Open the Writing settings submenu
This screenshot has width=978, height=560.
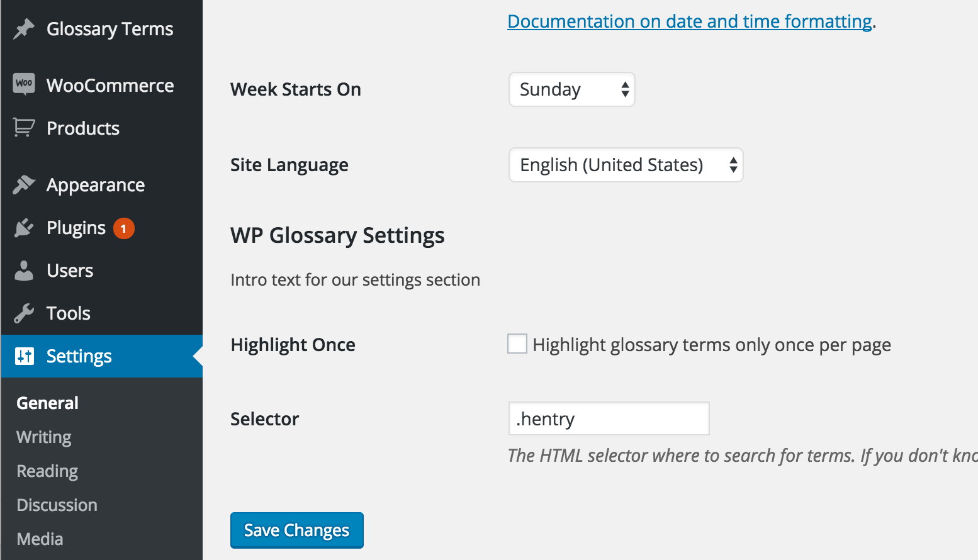[x=44, y=437]
